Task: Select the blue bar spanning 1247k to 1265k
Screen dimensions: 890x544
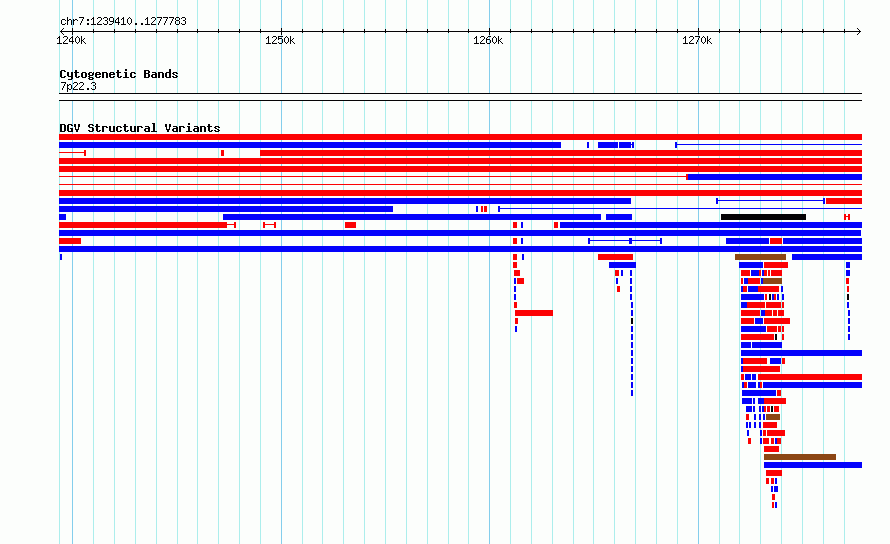Action: coord(412,217)
